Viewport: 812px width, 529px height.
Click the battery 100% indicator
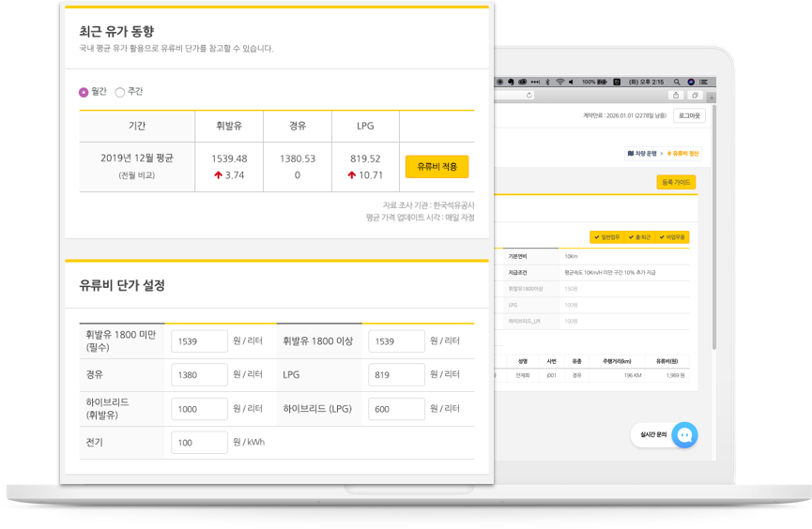click(594, 82)
